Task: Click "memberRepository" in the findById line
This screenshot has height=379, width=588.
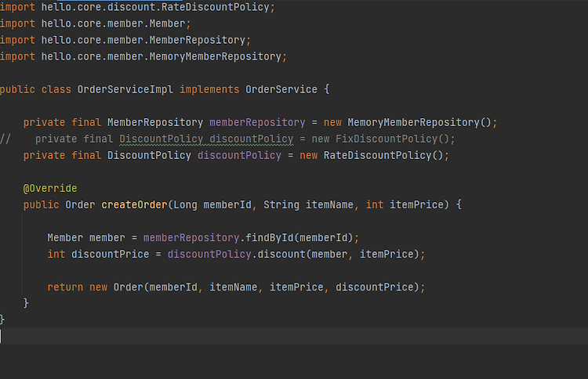Action: pos(191,238)
